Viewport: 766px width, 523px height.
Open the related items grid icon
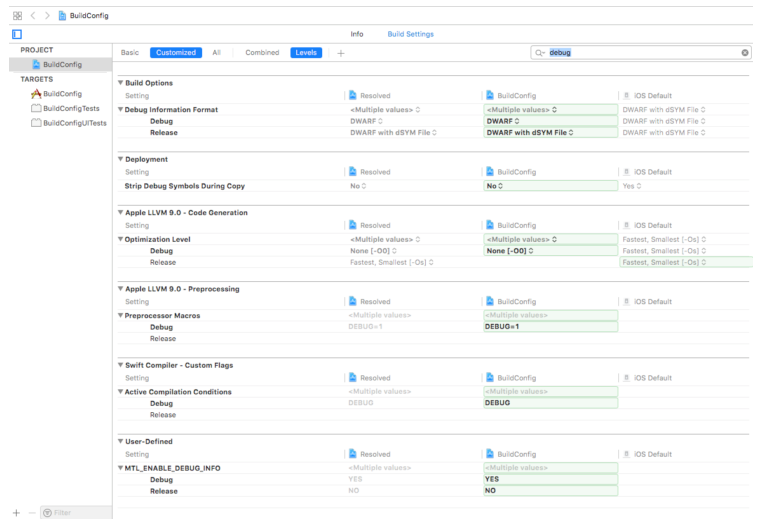(18, 16)
